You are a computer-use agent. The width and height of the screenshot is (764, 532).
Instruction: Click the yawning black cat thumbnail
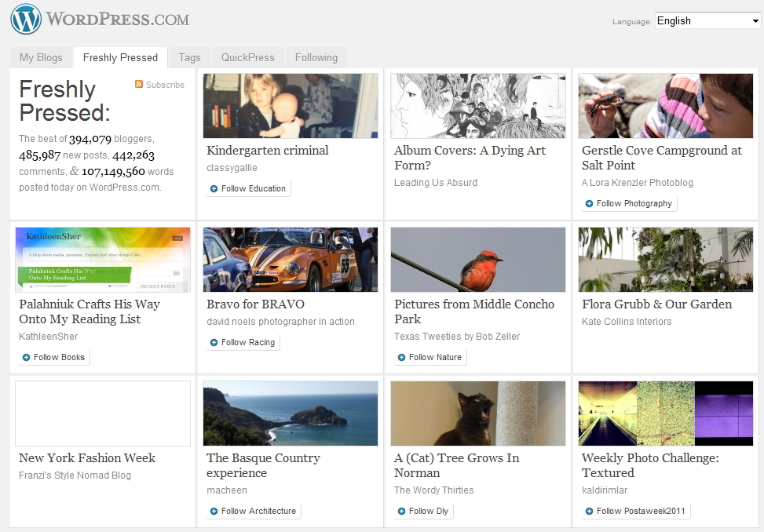pos(477,414)
